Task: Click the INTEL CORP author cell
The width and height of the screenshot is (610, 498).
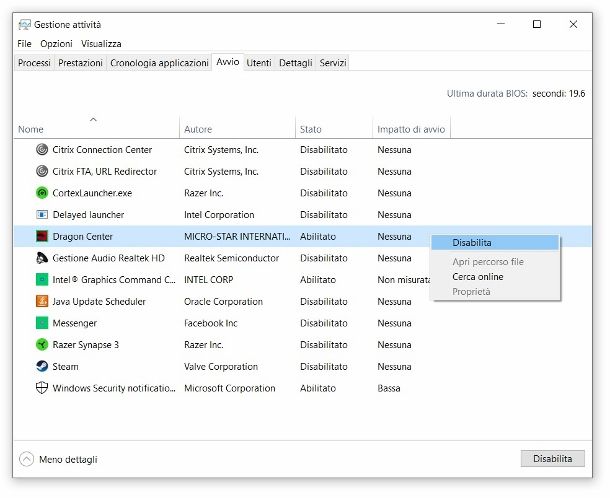Action: (x=209, y=280)
